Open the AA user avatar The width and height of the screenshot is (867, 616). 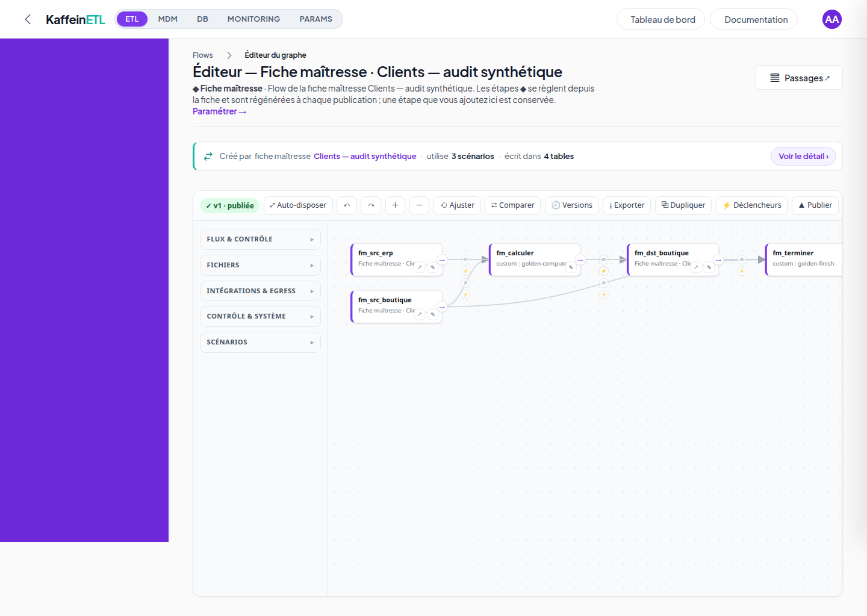[x=832, y=19]
